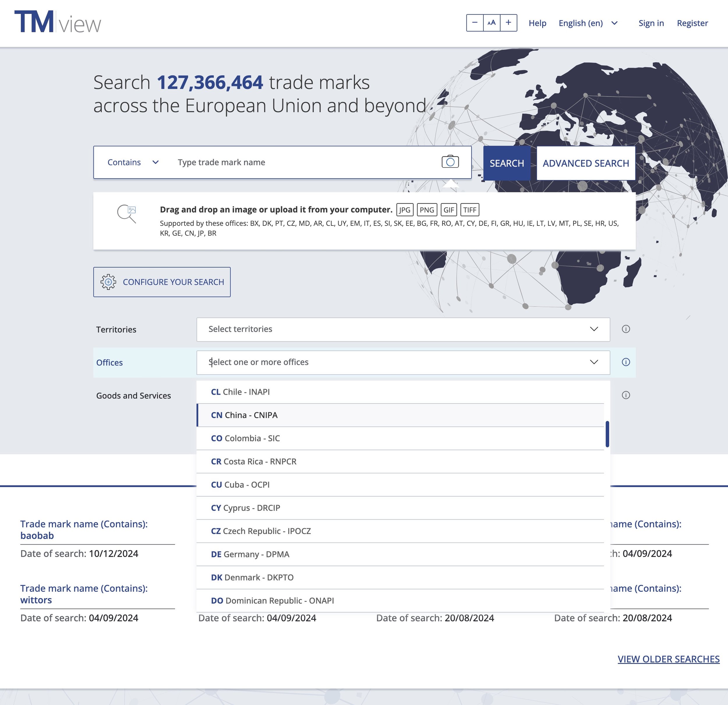Click the 127,366,464 trade marks count
The height and width of the screenshot is (705, 728).
point(210,82)
